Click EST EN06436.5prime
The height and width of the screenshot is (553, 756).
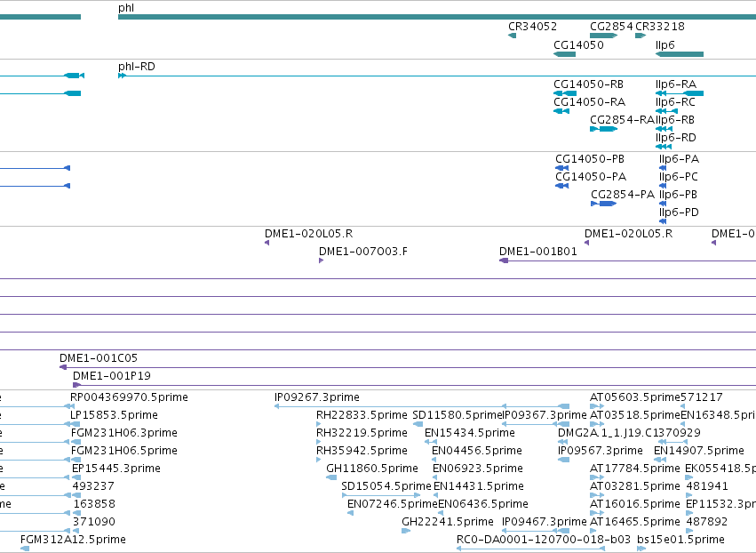coord(483,504)
